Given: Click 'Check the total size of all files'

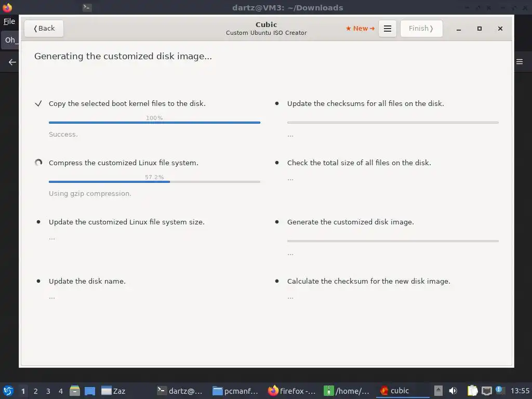Looking at the screenshot, I should tap(359, 163).
